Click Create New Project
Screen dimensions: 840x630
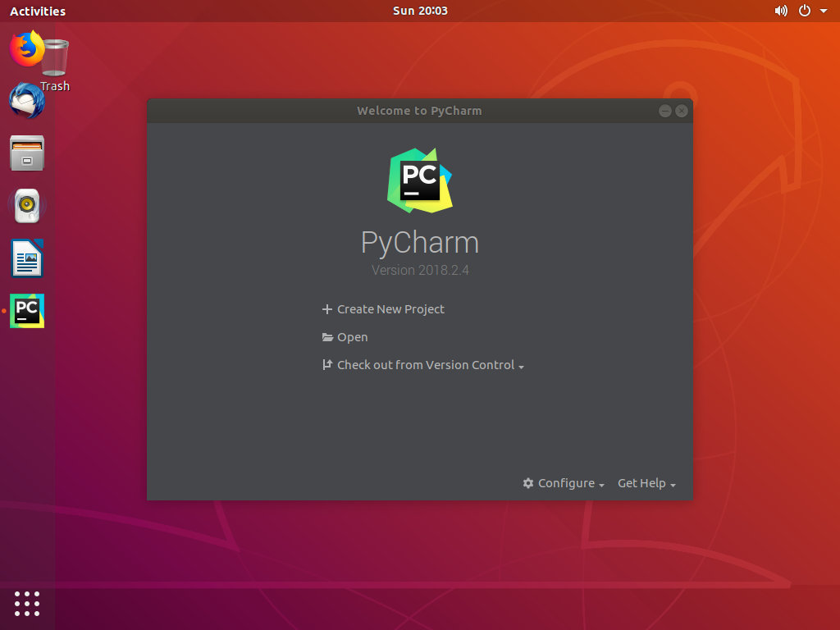coord(383,309)
